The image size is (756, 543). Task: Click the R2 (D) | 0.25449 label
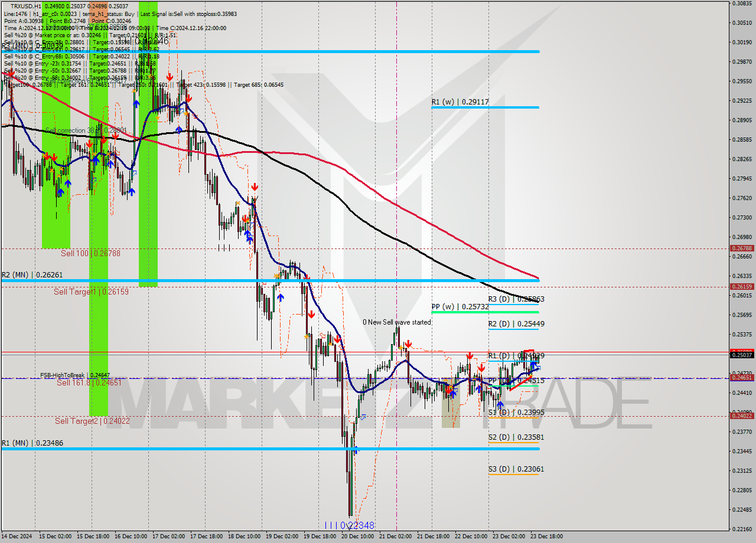click(x=516, y=324)
